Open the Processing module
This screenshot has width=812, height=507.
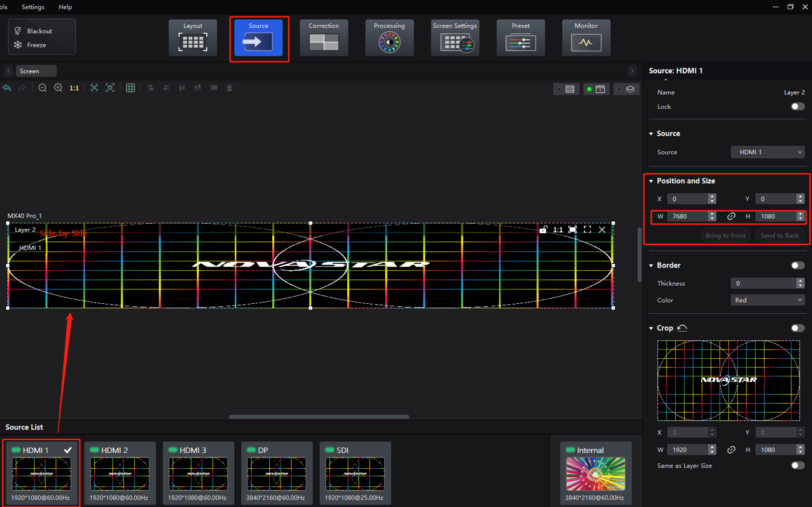coord(389,38)
